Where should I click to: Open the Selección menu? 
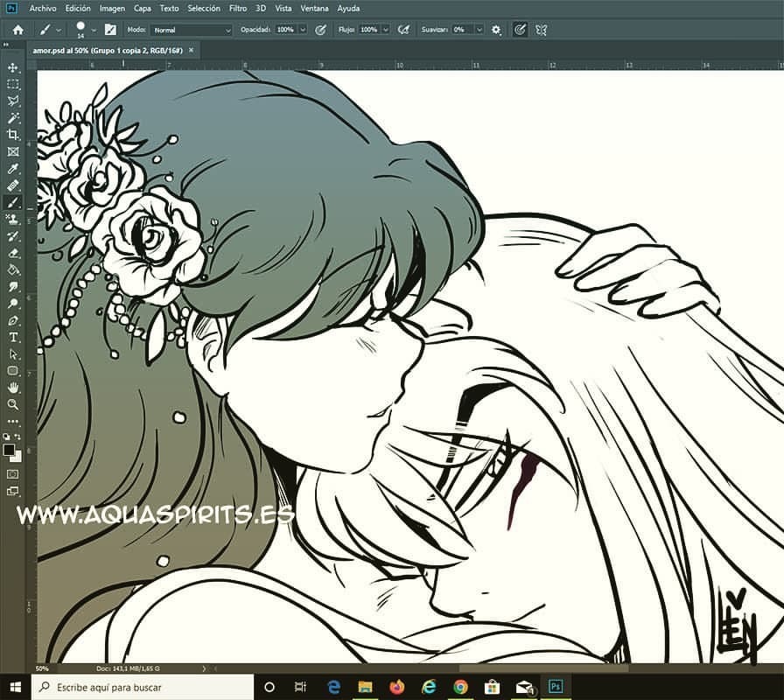[204, 9]
